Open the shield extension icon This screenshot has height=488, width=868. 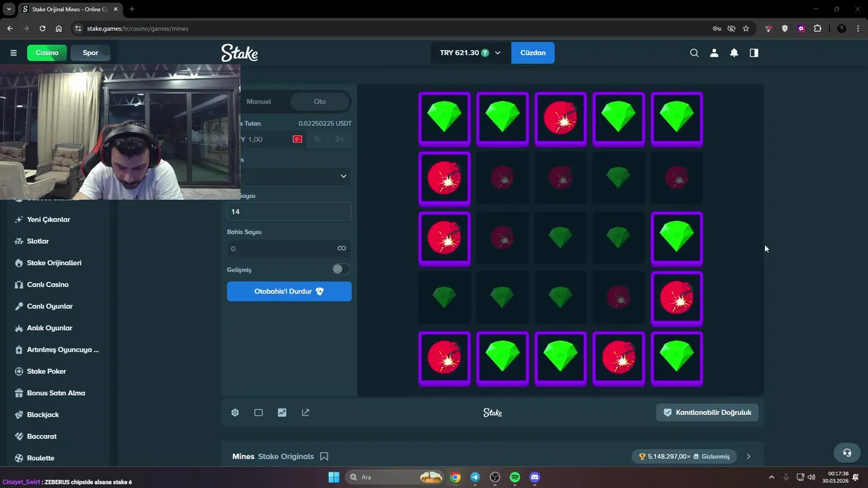coord(785,28)
